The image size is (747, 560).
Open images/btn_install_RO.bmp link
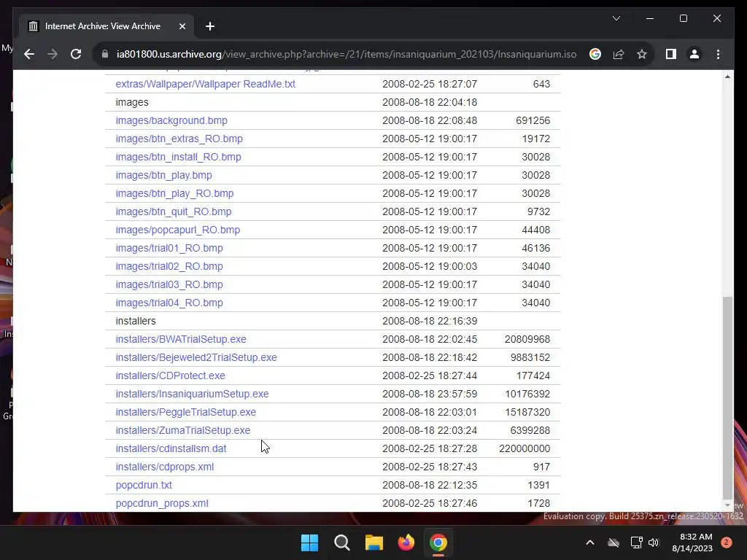(x=178, y=157)
